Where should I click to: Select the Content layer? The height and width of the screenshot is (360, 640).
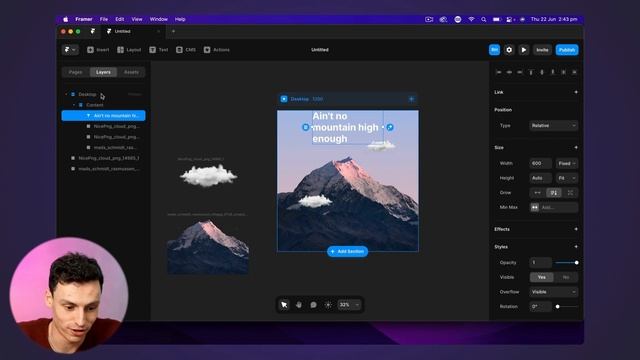coord(103,105)
